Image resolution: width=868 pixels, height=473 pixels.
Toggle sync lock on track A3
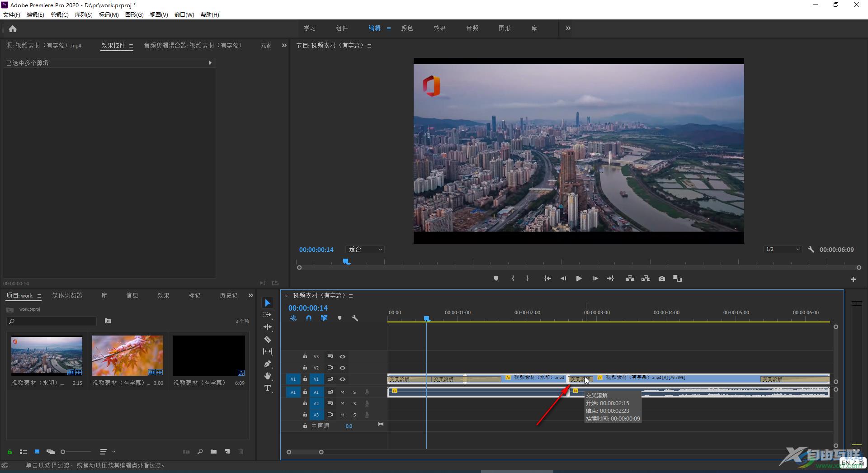pyautogui.click(x=330, y=415)
